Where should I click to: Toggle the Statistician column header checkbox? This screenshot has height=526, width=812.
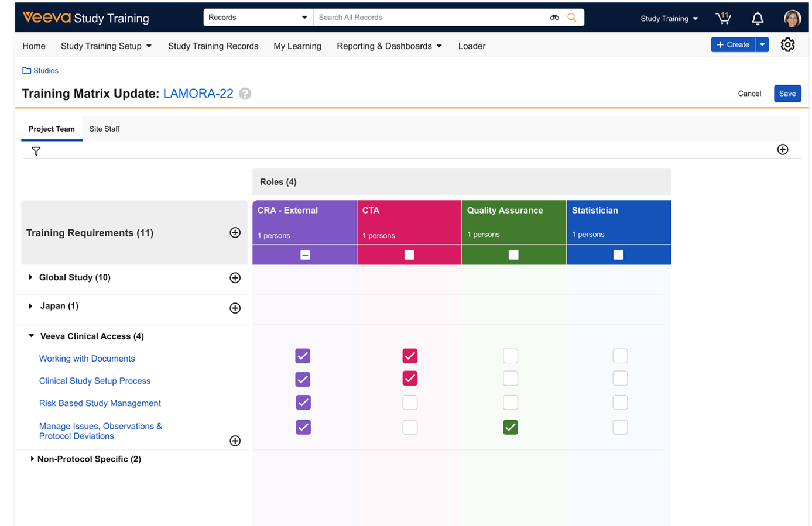click(618, 255)
